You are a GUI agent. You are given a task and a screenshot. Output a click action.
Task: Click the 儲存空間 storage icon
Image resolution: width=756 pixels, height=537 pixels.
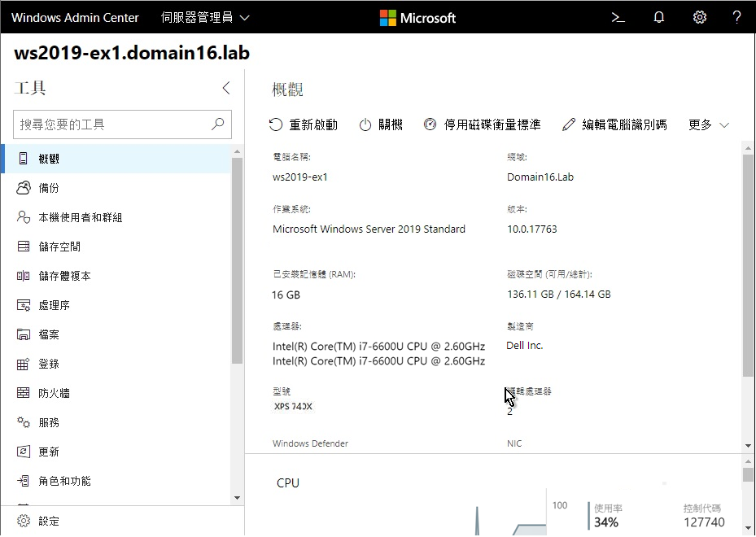23,247
